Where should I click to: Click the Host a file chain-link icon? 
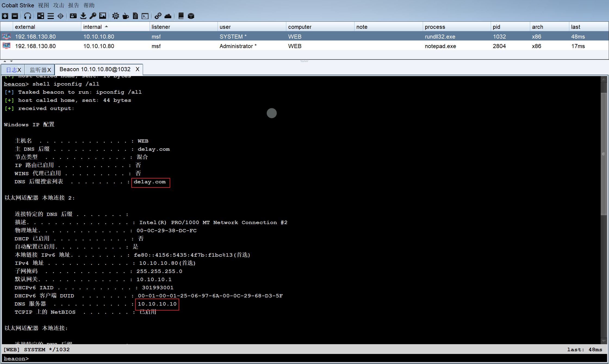click(158, 16)
